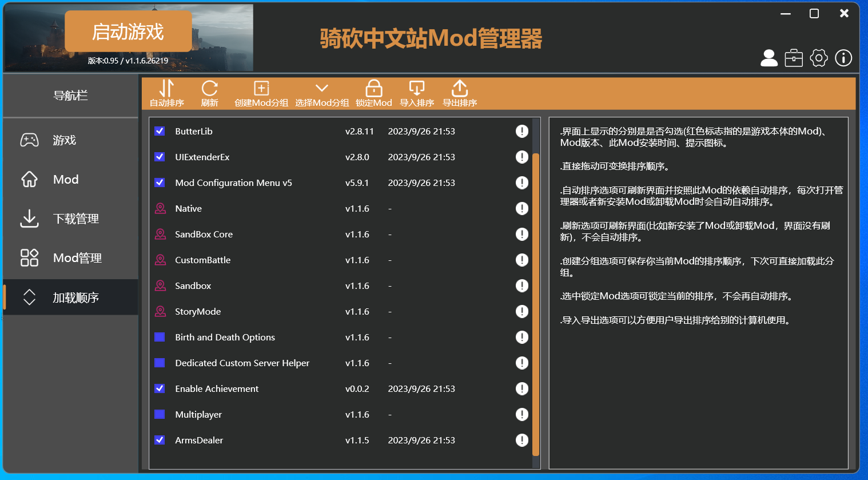
Task: Click ButterLib version v2.8.11
Action: [x=360, y=131]
